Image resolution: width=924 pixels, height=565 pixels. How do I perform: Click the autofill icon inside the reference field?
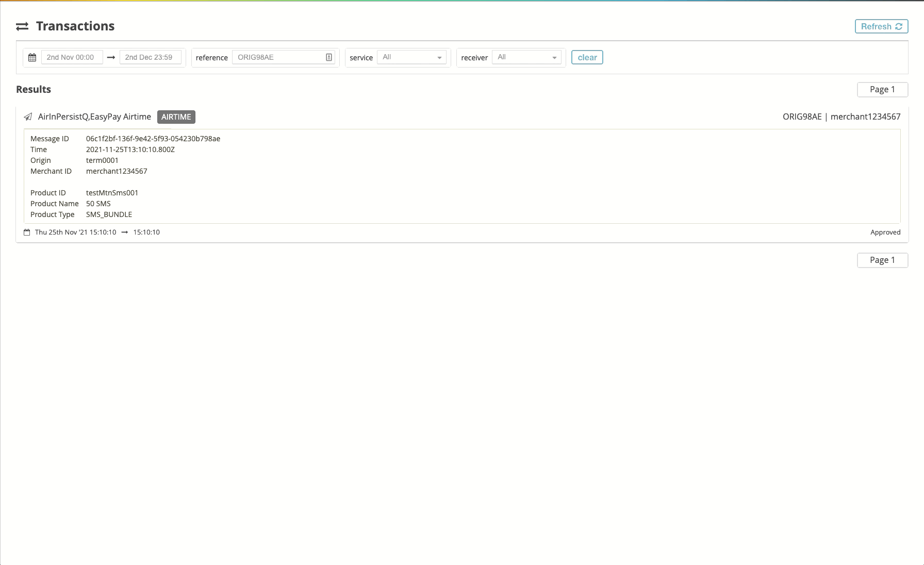pyautogui.click(x=329, y=57)
